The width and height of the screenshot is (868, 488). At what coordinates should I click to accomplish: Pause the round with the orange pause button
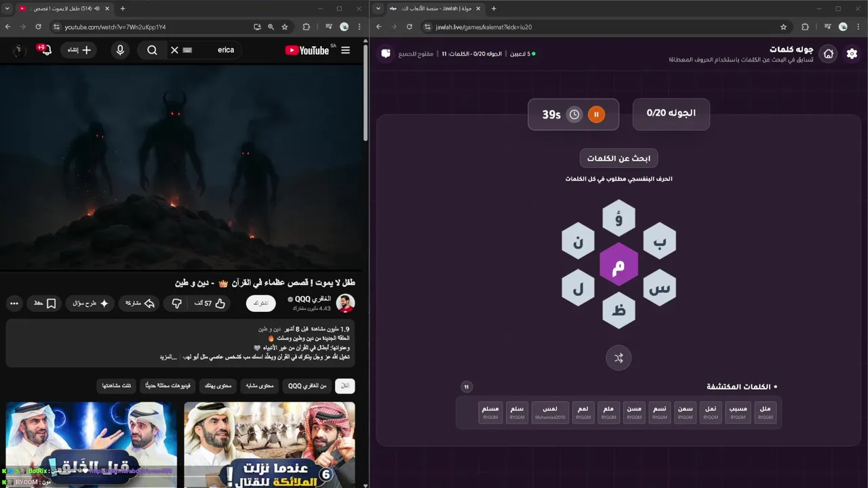tap(596, 115)
